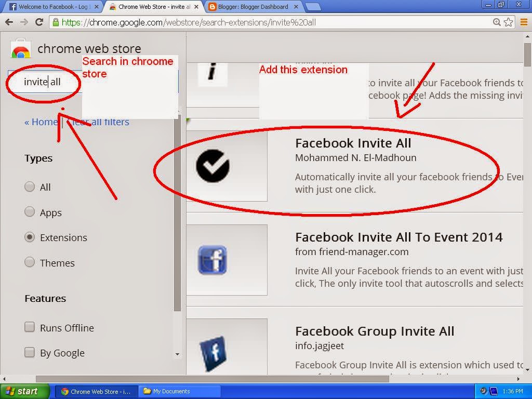This screenshot has width=532, height=399.
Task: Click the 'Features' heading text
Action: point(45,299)
